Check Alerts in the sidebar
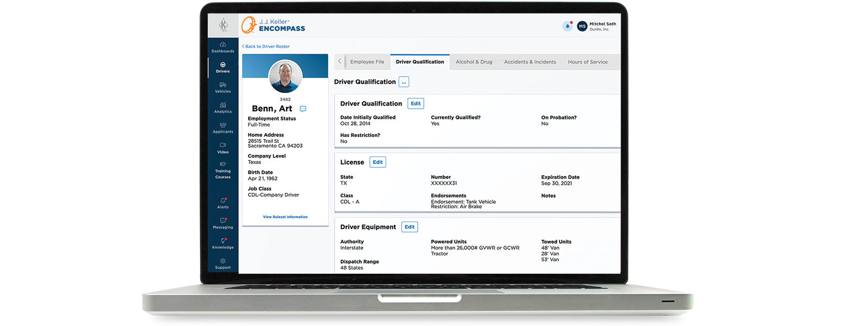The width and height of the screenshot is (868, 326). pyautogui.click(x=222, y=203)
